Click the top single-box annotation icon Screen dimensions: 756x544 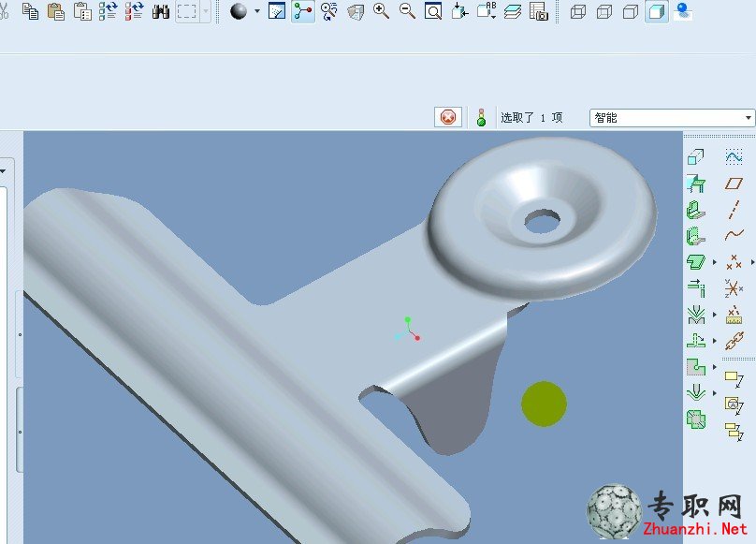[734, 379]
